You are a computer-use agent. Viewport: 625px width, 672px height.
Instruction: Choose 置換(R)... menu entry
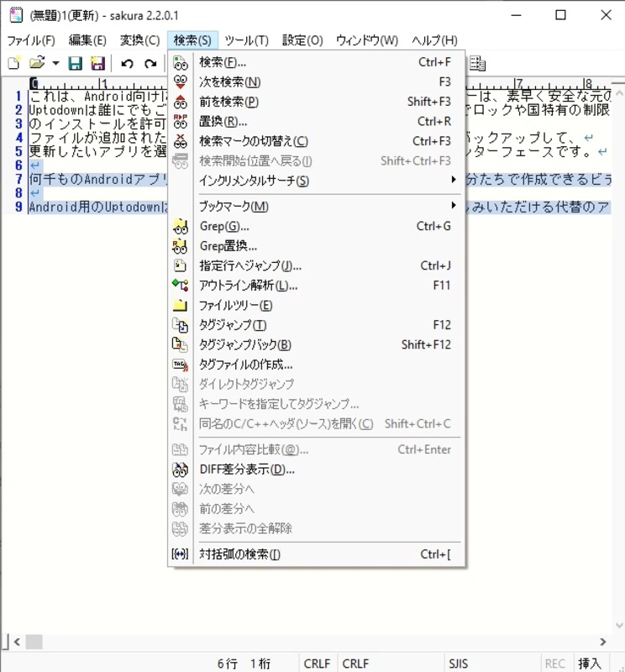tap(317, 122)
